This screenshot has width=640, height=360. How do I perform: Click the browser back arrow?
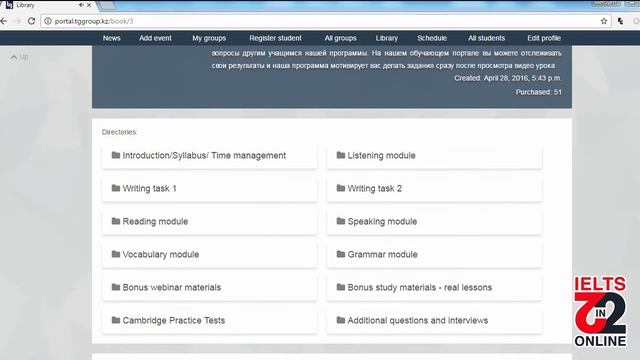tap(4, 21)
